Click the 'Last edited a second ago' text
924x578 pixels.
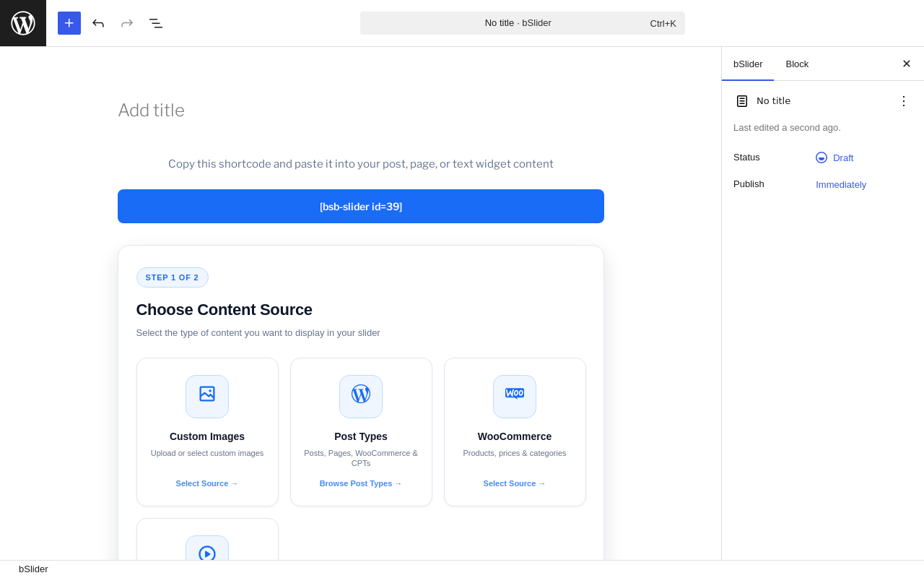tap(787, 128)
